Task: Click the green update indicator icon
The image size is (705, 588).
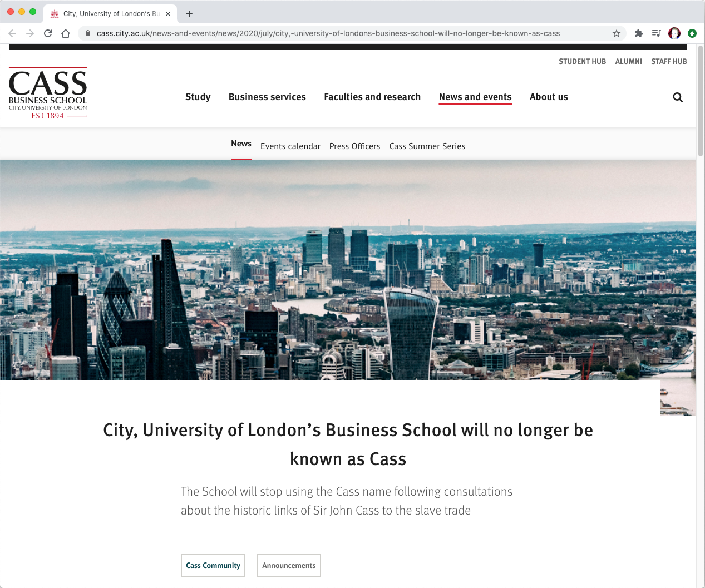Action: coord(692,33)
